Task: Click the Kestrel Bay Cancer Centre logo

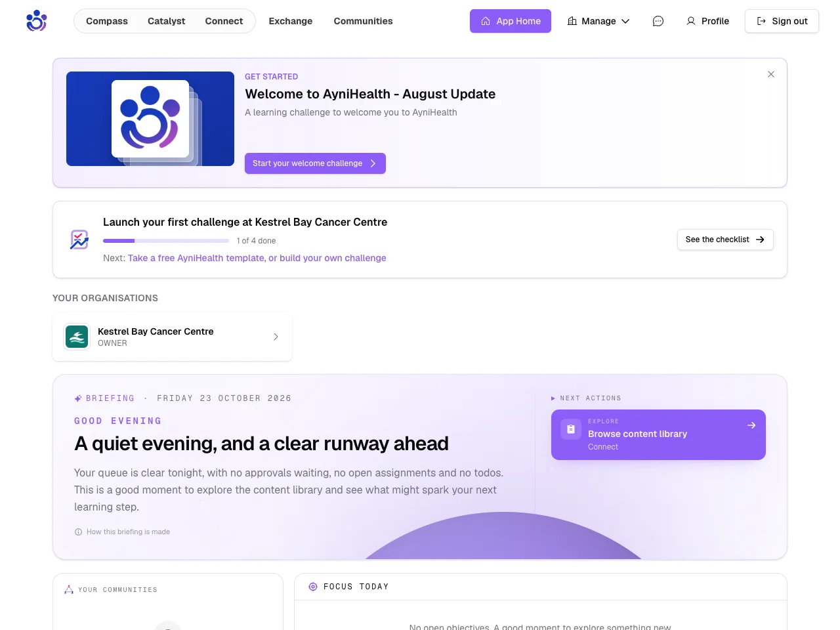Action: coord(77,337)
